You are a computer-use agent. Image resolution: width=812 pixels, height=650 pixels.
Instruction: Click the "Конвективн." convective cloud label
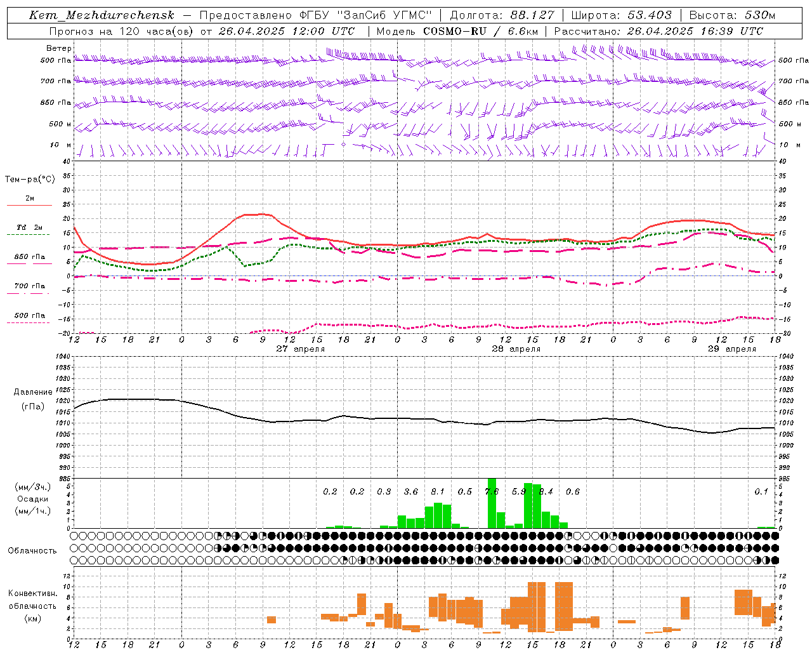(x=32, y=594)
